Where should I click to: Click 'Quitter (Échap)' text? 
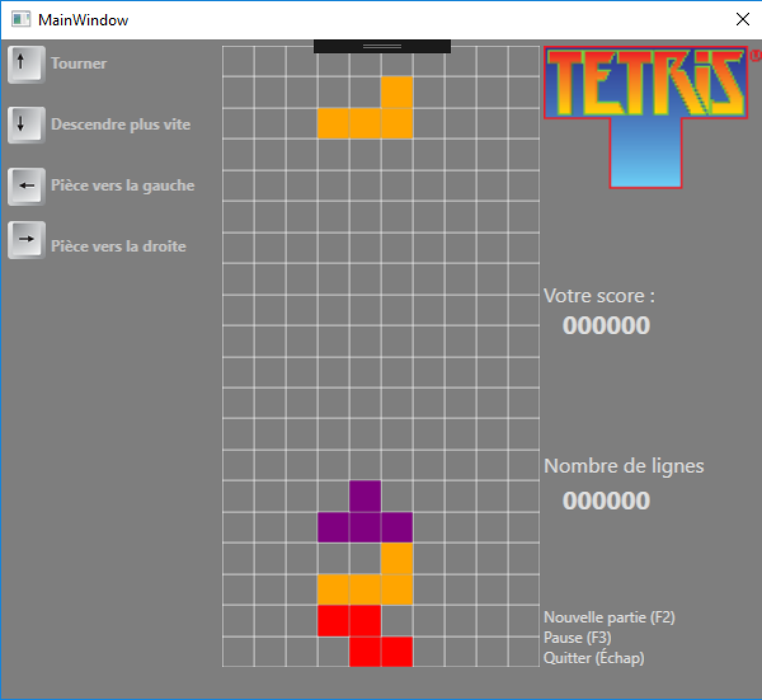click(594, 657)
